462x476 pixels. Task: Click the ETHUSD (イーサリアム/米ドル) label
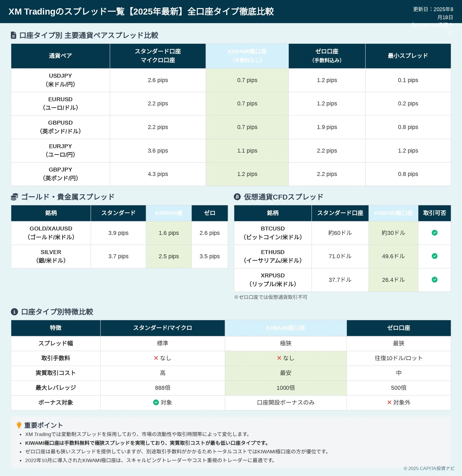click(x=273, y=256)
